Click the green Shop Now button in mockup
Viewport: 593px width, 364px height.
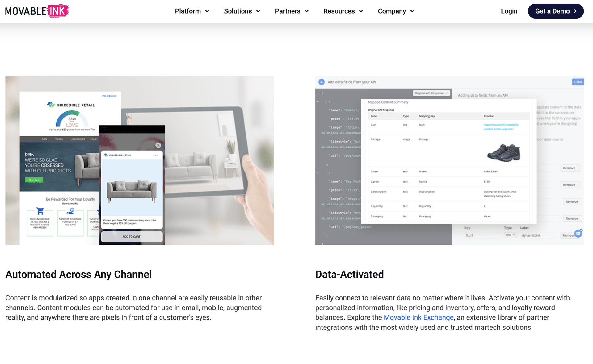pos(34,180)
